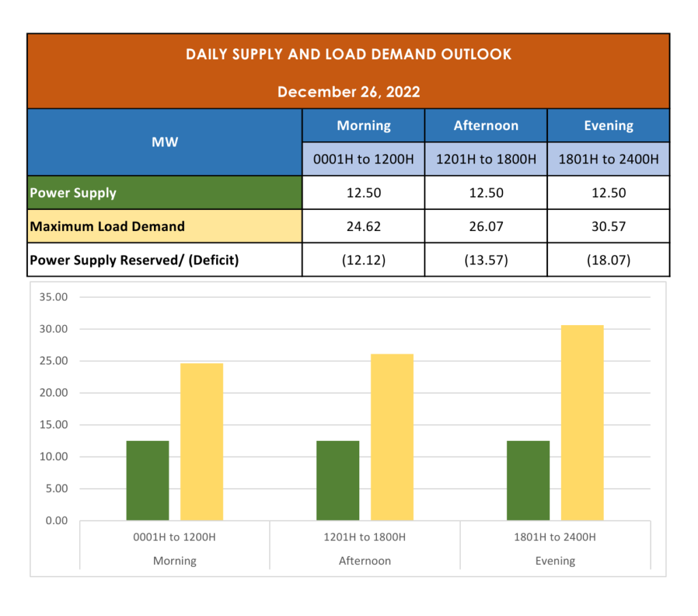Click the '1201H to 1800H' chart axis label
The image size is (698, 616).
365,537
